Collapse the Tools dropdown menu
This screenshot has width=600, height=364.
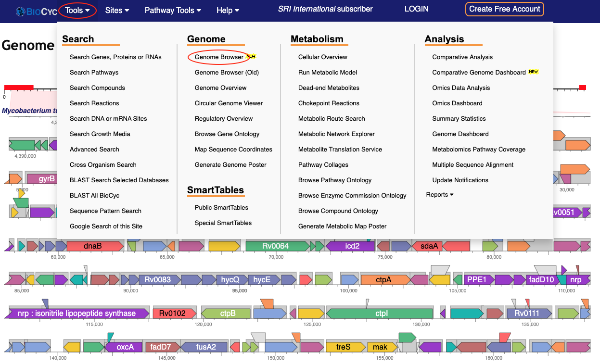click(x=77, y=10)
